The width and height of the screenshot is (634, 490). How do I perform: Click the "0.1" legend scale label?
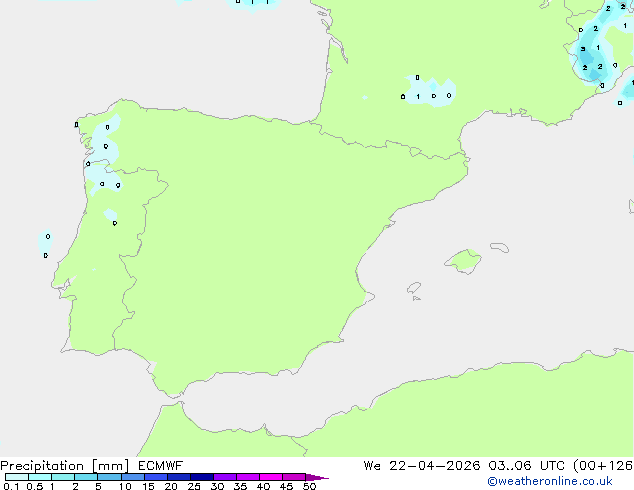coord(11,486)
